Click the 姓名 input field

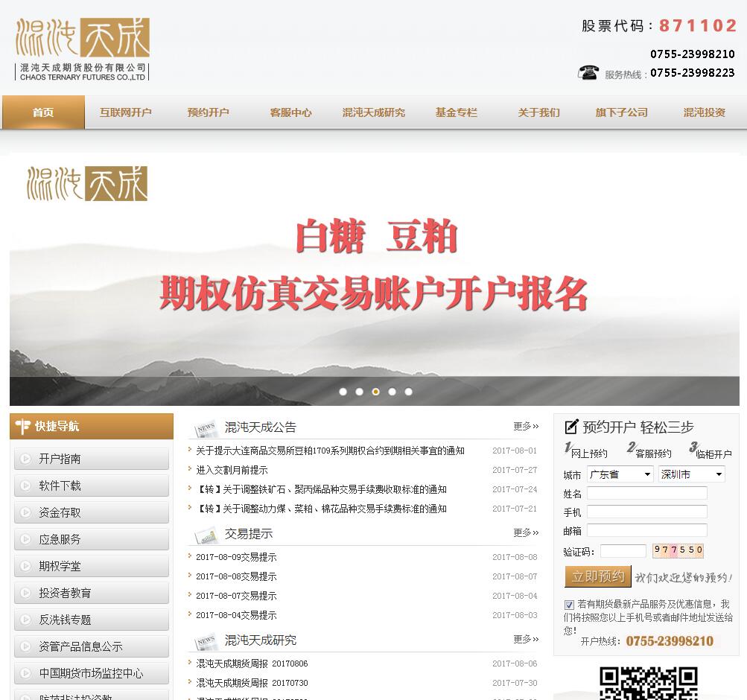pyautogui.click(x=647, y=493)
